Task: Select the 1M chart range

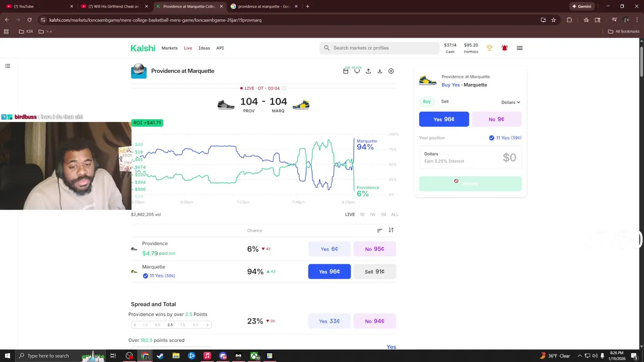Action: pyautogui.click(x=383, y=215)
